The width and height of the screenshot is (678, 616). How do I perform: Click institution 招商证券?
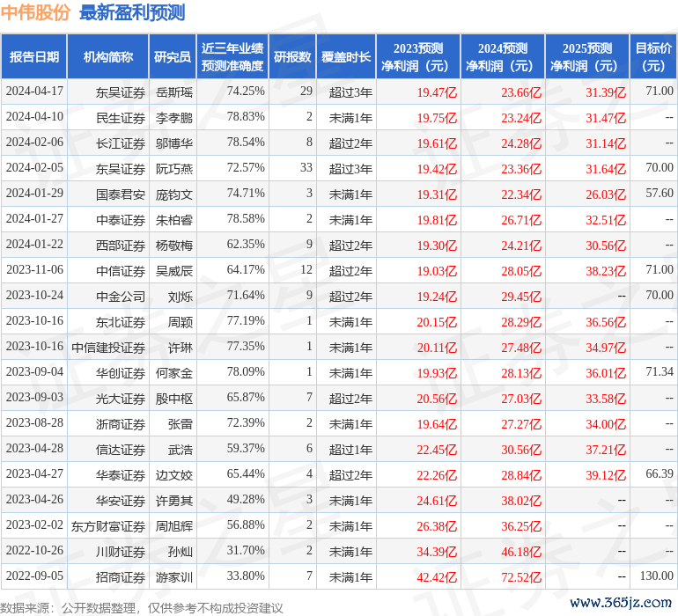pos(121,576)
